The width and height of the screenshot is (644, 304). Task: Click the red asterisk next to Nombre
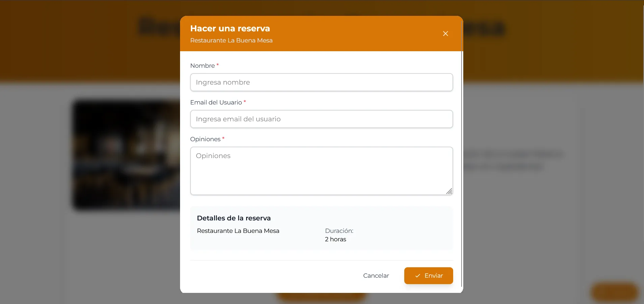point(217,64)
